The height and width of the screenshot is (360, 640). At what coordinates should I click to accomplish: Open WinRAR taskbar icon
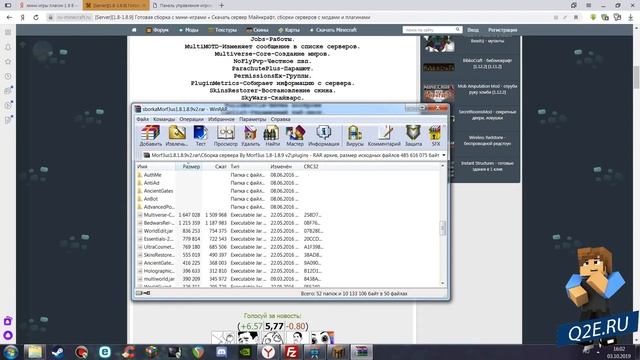361,352
